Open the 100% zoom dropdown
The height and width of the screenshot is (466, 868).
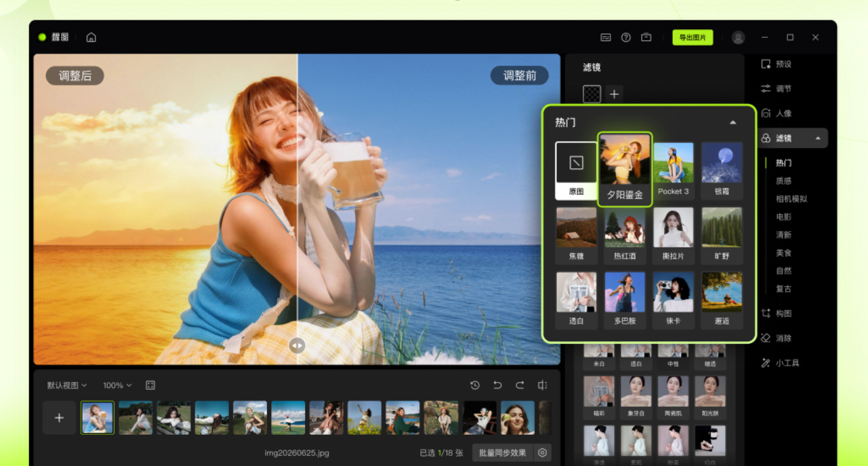(x=117, y=385)
